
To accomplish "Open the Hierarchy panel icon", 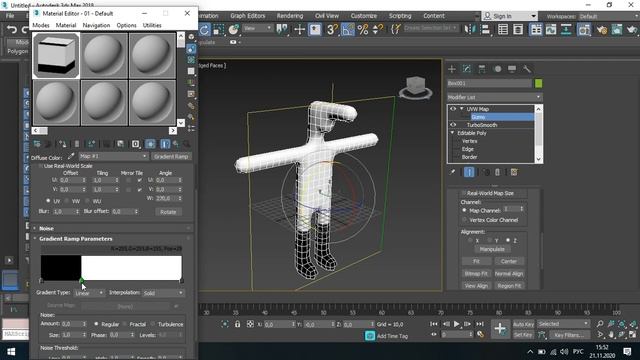I will click(482, 69).
